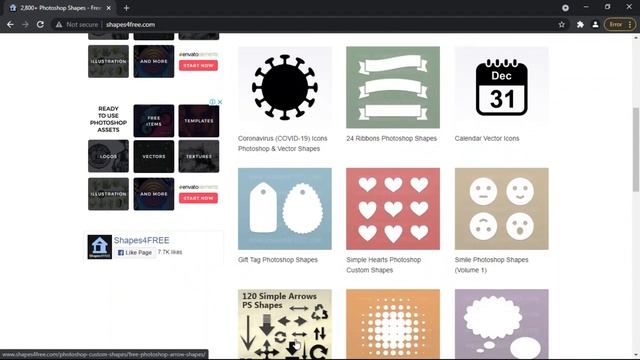Screen dimensions: 640x360
Task: Click TEMPLATES tile in lower ad
Action: point(199,121)
